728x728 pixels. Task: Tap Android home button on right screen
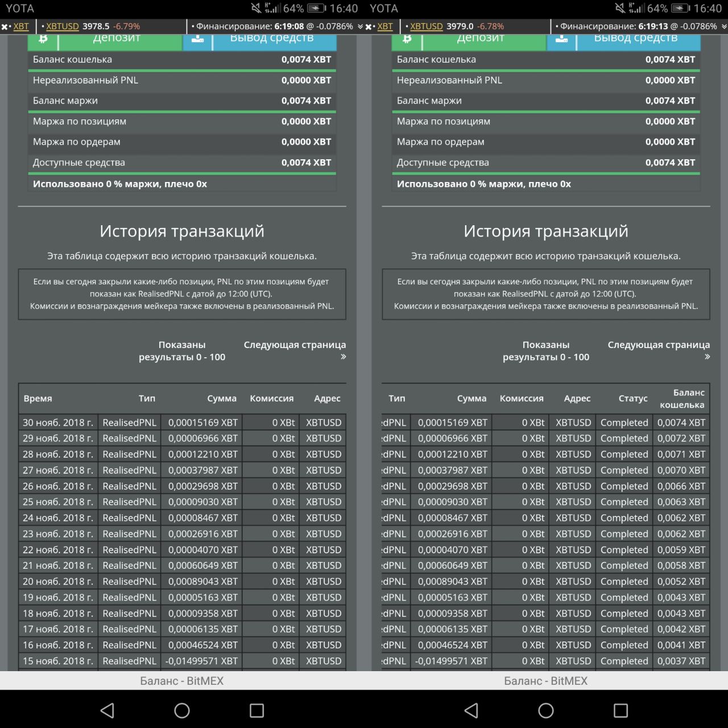(x=546, y=710)
